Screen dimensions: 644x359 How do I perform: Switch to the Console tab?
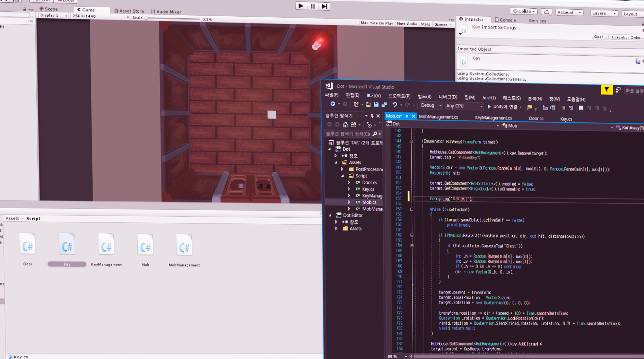tap(505, 20)
